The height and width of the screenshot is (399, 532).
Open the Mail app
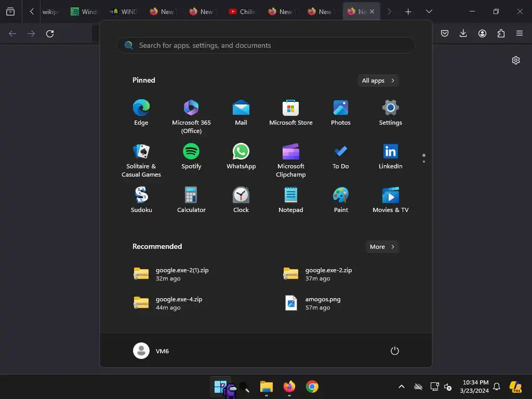click(241, 113)
